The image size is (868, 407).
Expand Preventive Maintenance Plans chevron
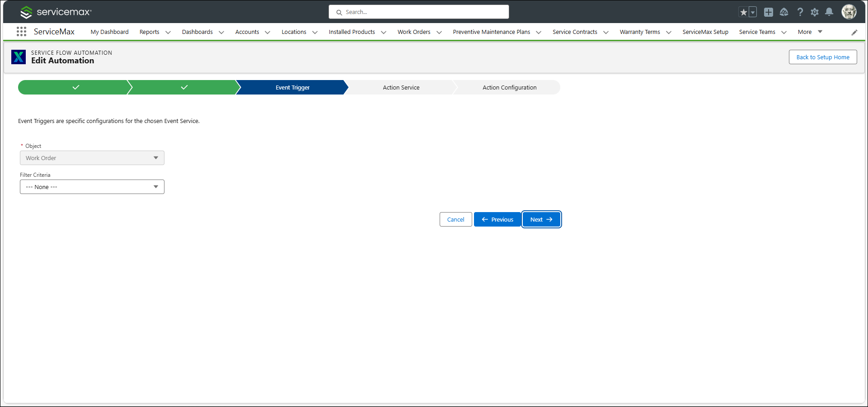(x=539, y=32)
